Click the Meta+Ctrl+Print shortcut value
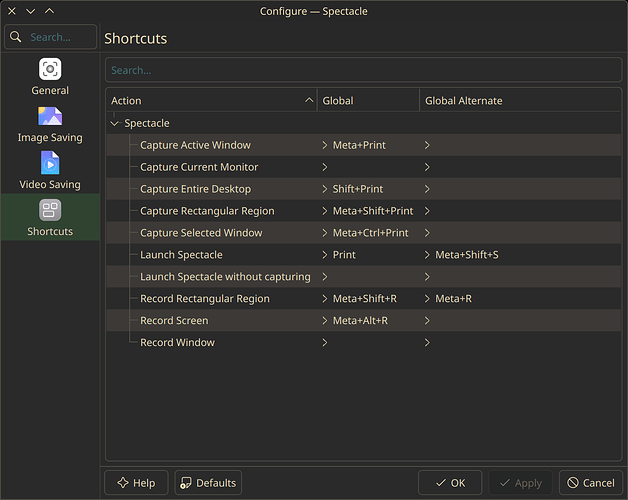The height and width of the screenshot is (500, 628). [x=370, y=233]
